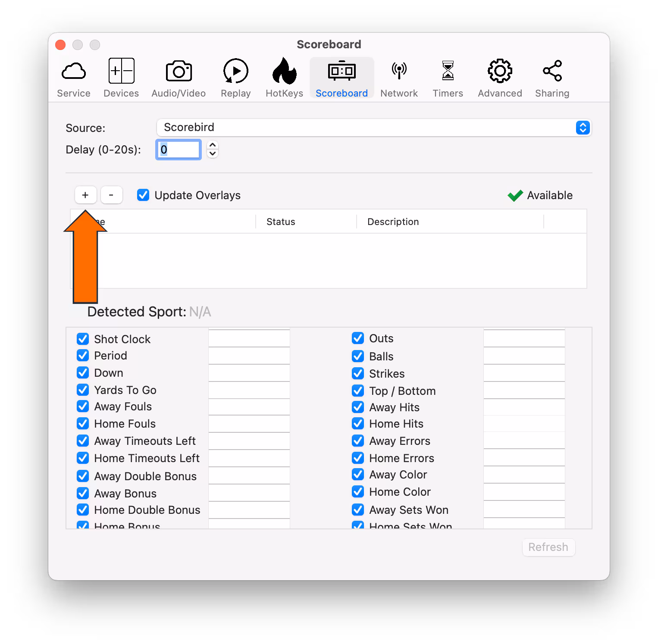The height and width of the screenshot is (644, 658).
Task: Toggle the Home Errors checkbox
Action: click(358, 458)
